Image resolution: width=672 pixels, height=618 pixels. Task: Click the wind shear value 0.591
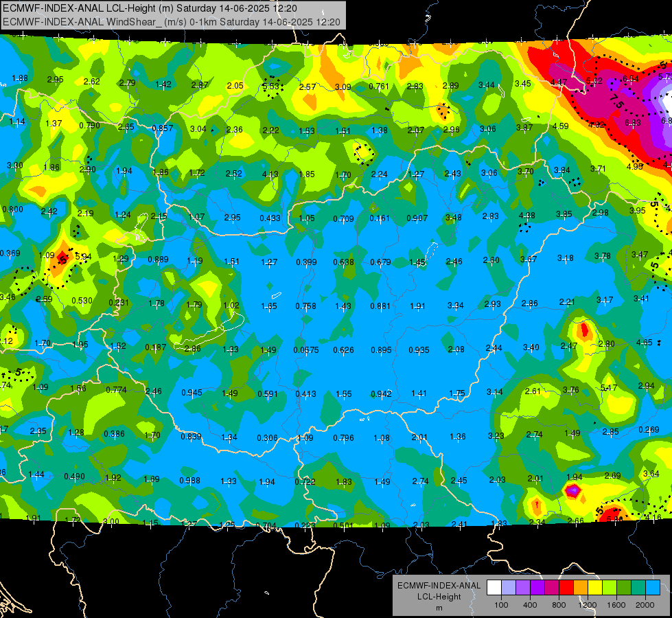(x=268, y=393)
